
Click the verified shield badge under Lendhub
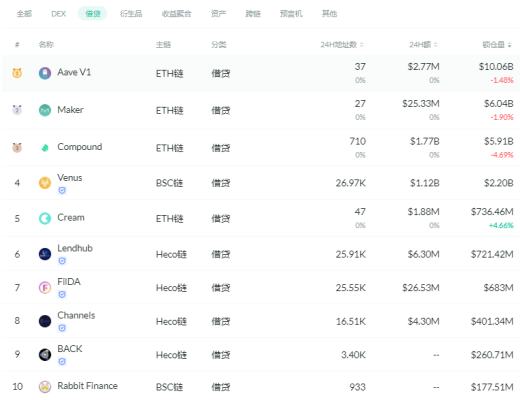tap(62, 261)
